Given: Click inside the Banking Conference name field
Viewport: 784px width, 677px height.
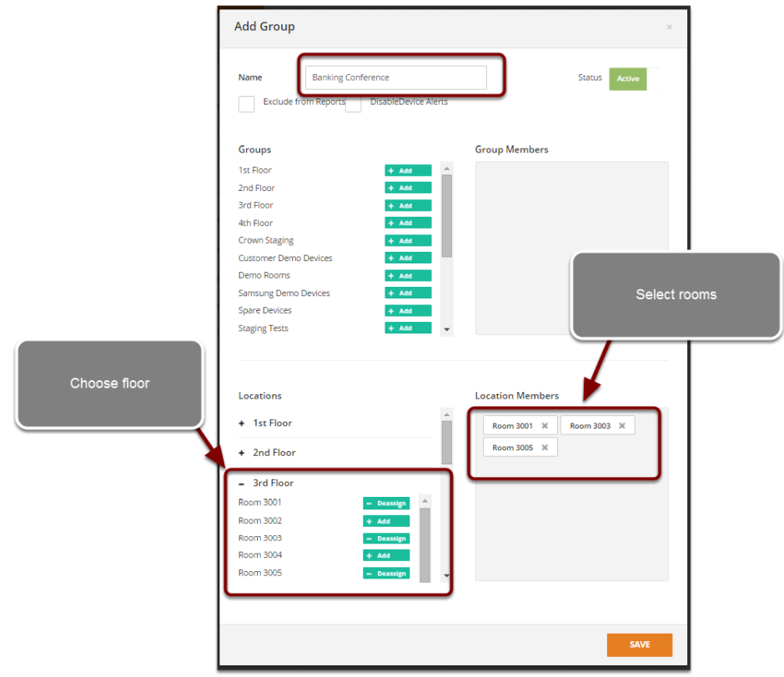Looking at the screenshot, I should click(396, 78).
